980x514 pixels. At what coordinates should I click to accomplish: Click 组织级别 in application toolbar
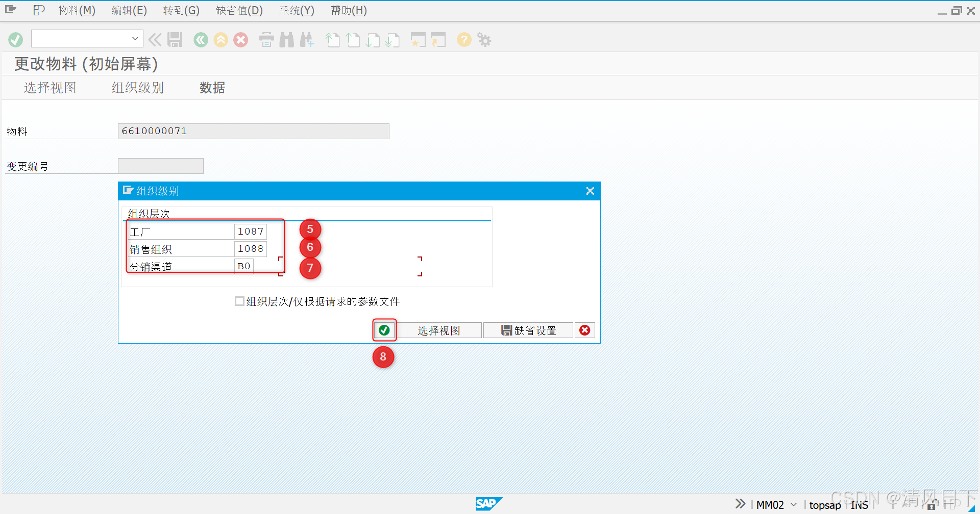click(x=138, y=88)
